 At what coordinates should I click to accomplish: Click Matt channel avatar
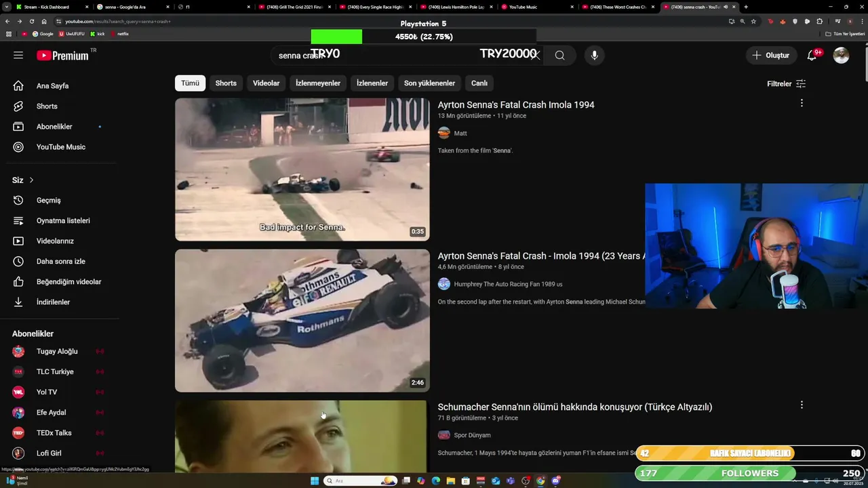pos(444,133)
